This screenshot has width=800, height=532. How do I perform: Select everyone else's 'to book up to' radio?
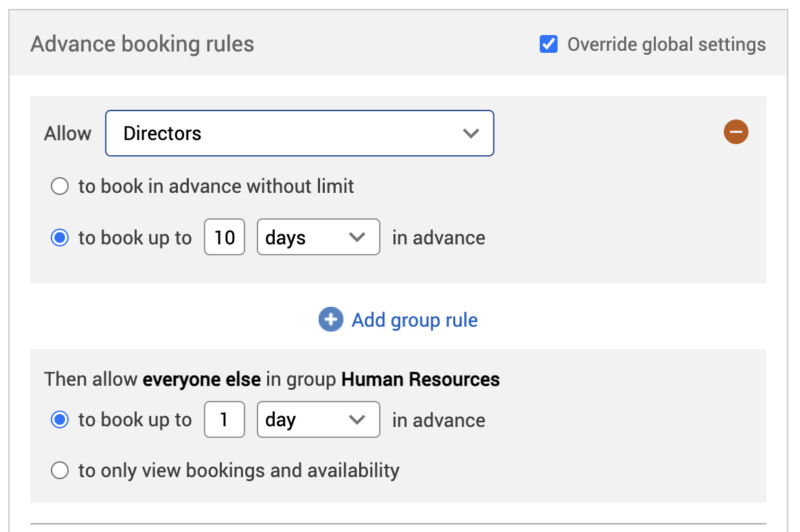[x=60, y=420]
